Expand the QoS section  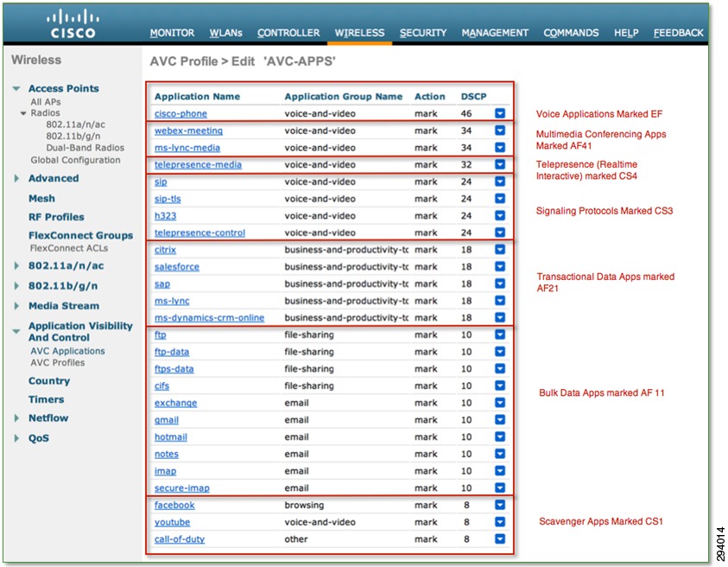(16, 438)
